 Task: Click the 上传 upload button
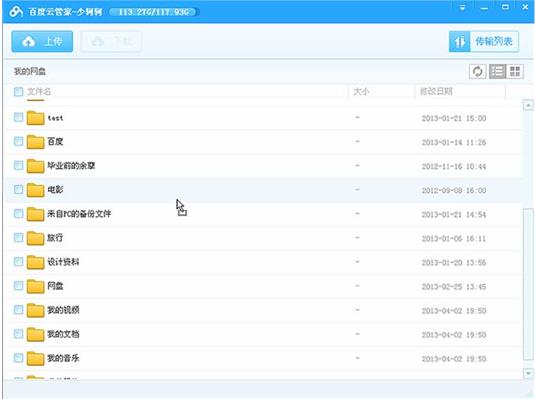pyautogui.click(x=42, y=42)
